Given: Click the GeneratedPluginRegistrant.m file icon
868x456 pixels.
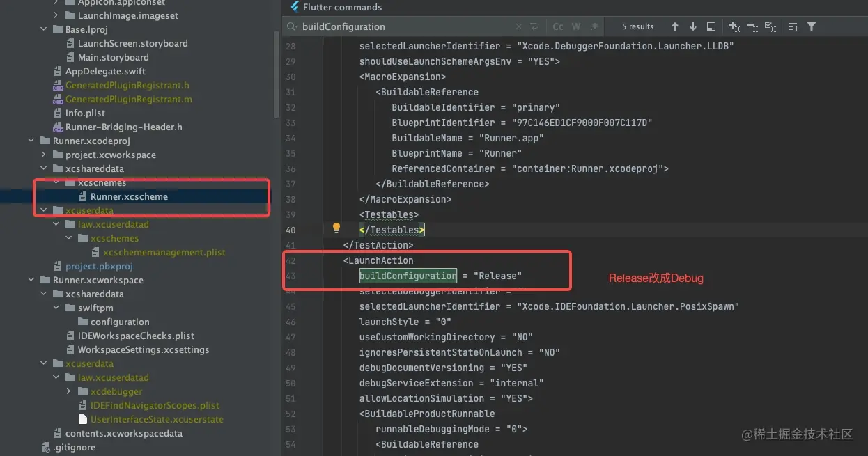Looking at the screenshot, I should click(x=59, y=99).
